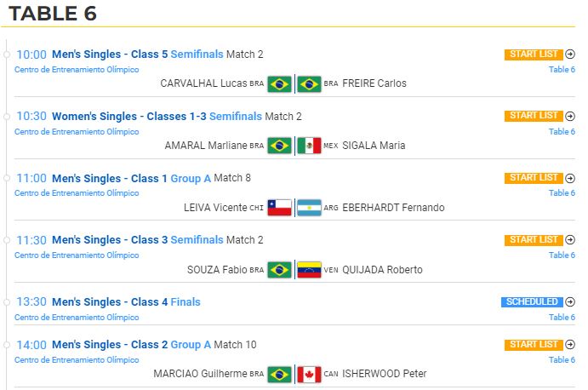Click Scheduled badge for Class 4 Finals

tap(532, 301)
